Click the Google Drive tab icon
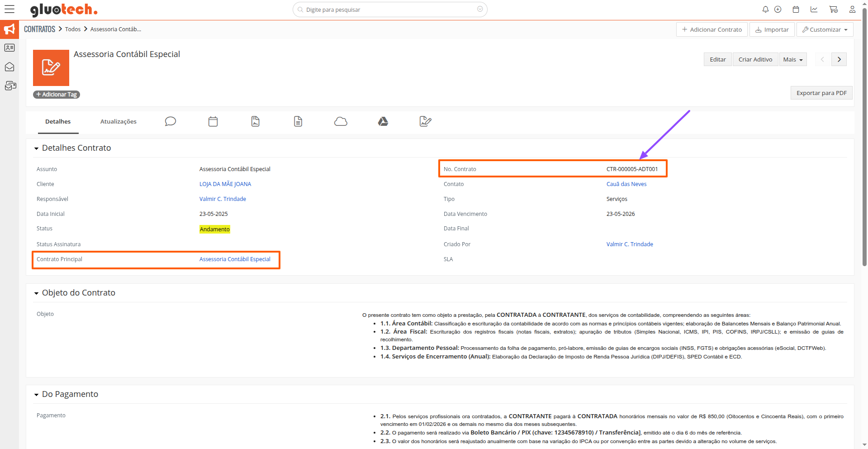Viewport: 868px width, 449px height. click(383, 121)
